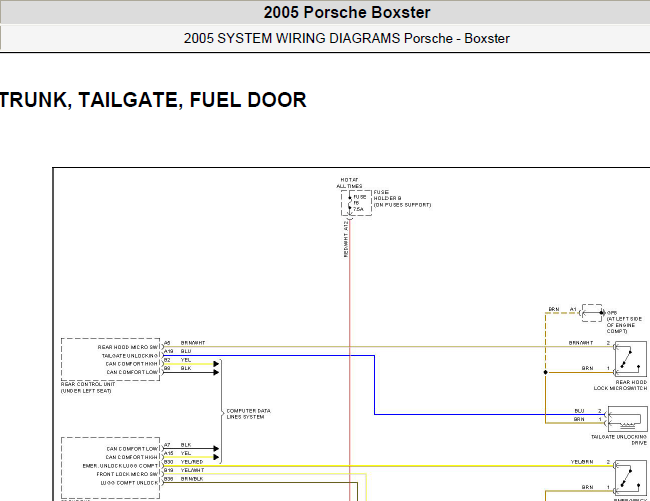Click the 'TAILGATE UNLOCKING DRIVE' label
Image resolution: width=650 pixels, height=501 pixels.
(619, 440)
